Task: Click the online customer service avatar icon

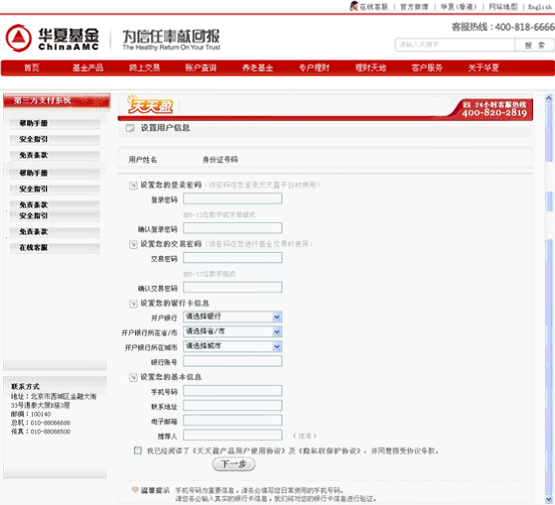Action: pyautogui.click(x=354, y=6)
